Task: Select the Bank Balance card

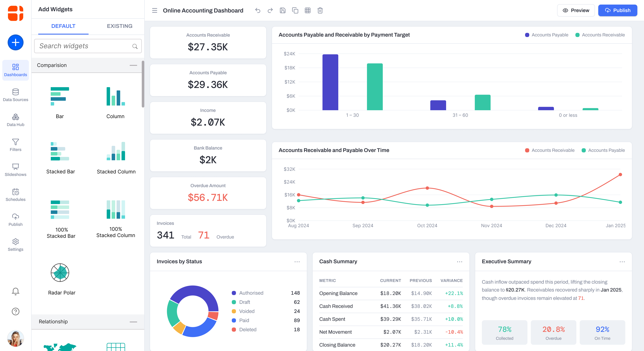Action: [208, 156]
